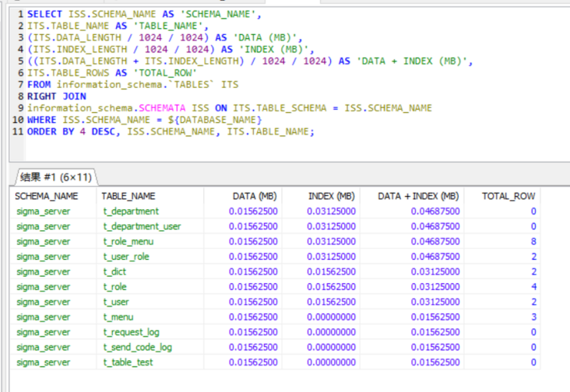The height and width of the screenshot is (392, 570).
Task: Sort by SCHEMA_NAME column header
Action: pyautogui.click(x=47, y=196)
